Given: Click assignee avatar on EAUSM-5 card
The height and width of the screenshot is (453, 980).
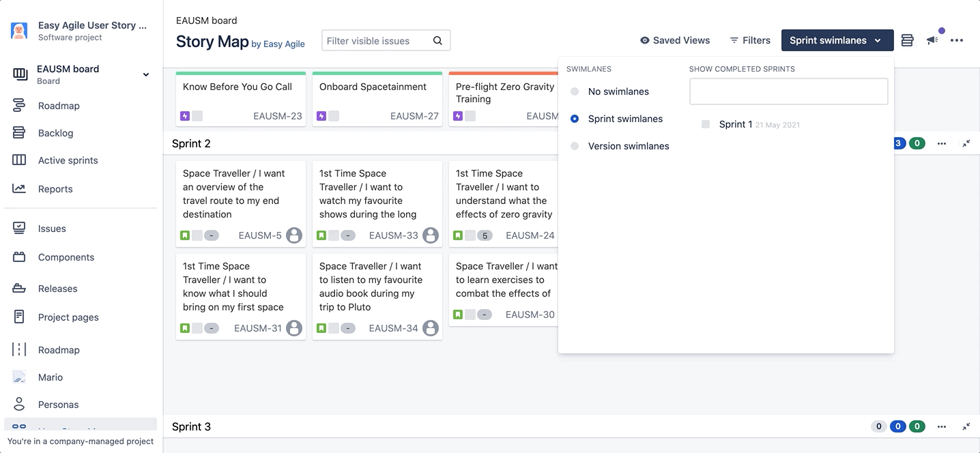Looking at the screenshot, I should click(294, 235).
